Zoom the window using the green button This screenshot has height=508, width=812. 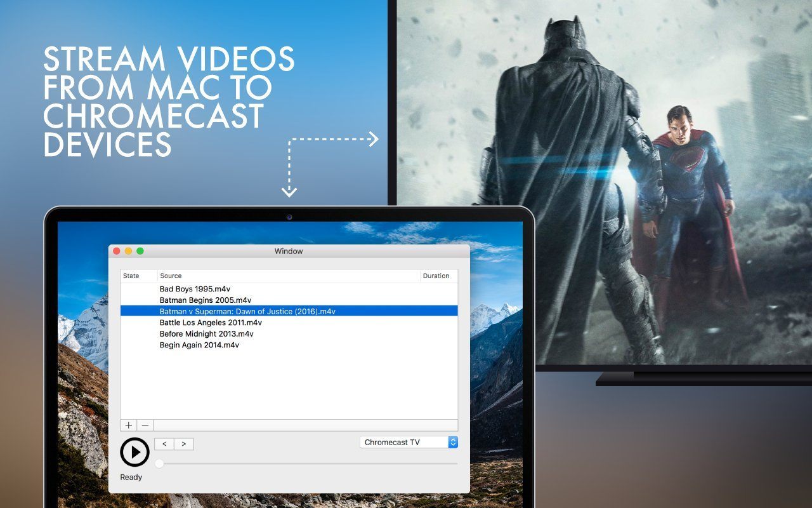[x=140, y=251]
